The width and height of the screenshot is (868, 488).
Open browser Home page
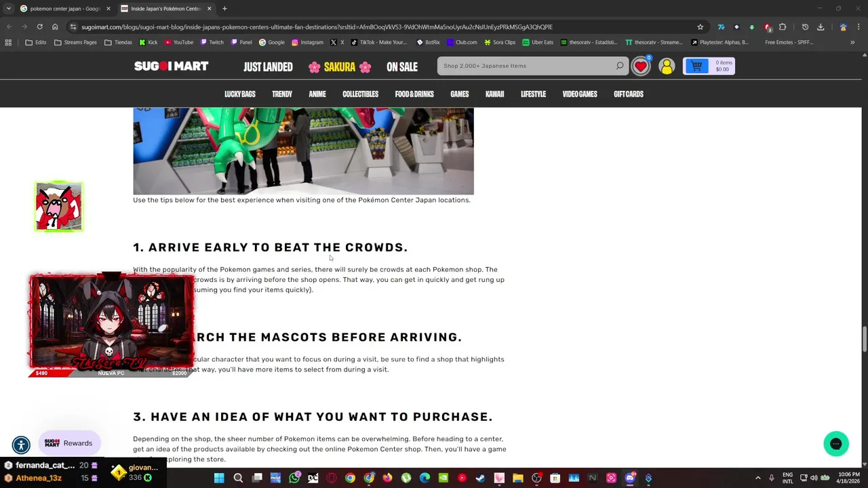point(55,27)
